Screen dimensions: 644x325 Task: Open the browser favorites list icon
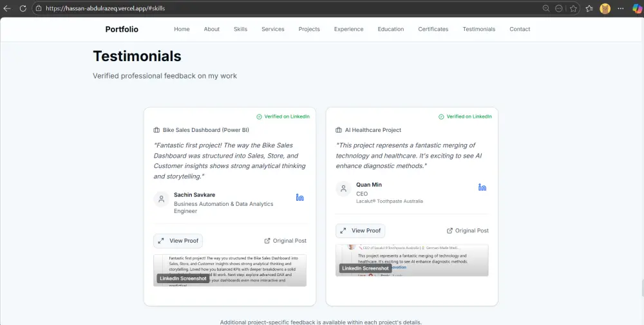(589, 8)
